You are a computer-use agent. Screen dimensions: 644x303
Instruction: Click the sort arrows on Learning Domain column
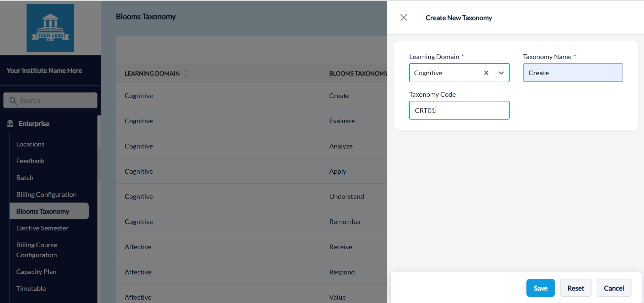185,74
